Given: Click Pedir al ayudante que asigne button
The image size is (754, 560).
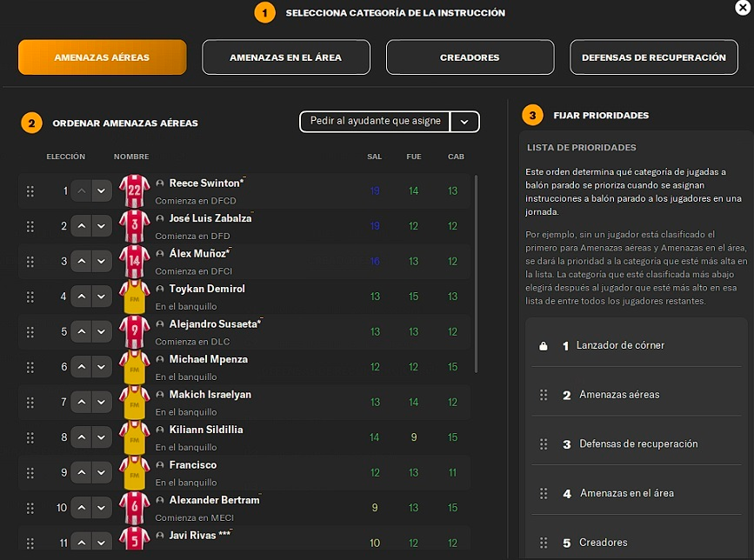Looking at the screenshot, I should [375, 122].
